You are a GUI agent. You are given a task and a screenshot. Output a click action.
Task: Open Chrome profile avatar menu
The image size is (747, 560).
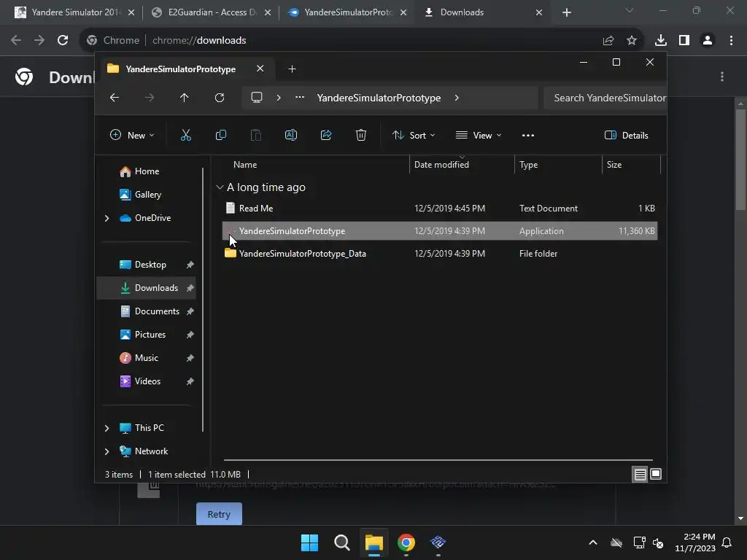pyautogui.click(x=708, y=41)
